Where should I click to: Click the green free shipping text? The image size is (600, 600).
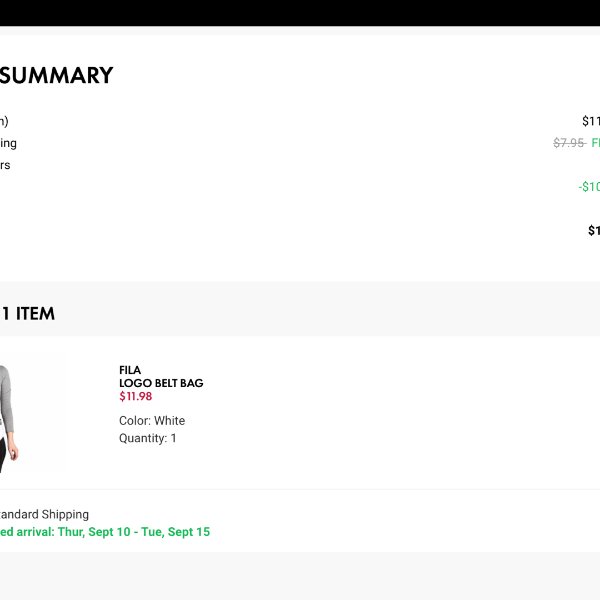click(x=595, y=143)
